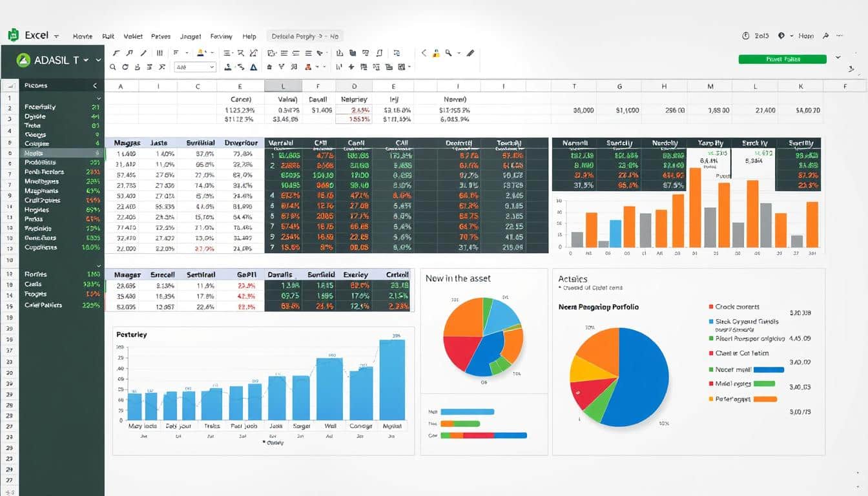Image resolution: width=868 pixels, height=496 pixels.
Task: Click the circular refresh arrow toolbar icon
Action: [125, 67]
